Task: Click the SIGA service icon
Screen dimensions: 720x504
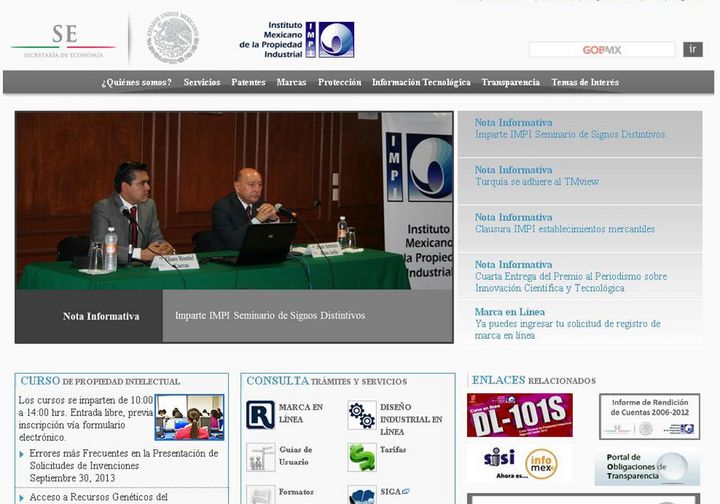Action: click(362, 494)
